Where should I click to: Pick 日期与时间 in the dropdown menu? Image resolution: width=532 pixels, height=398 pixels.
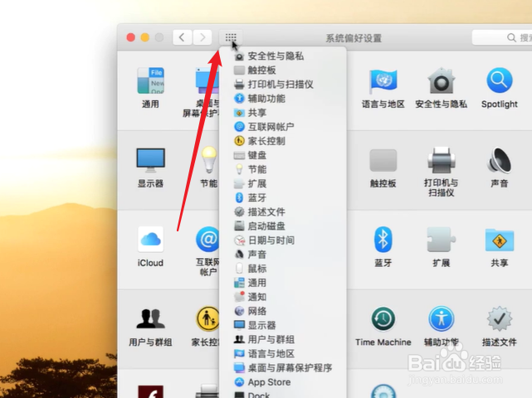coord(283,240)
